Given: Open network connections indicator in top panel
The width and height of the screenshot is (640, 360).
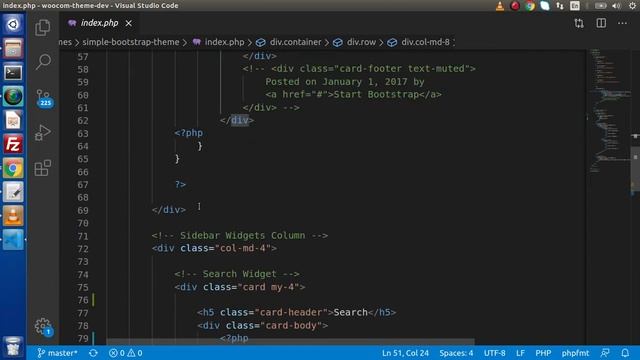Looking at the screenshot, I should coord(560,6).
